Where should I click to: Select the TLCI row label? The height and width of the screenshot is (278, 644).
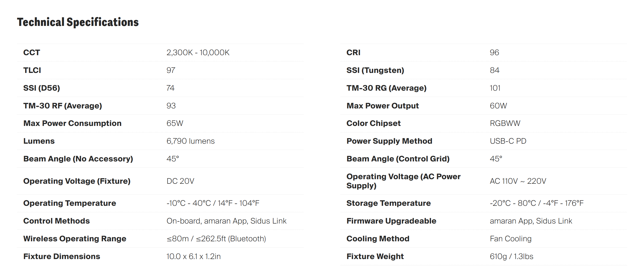(x=32, y=70)
